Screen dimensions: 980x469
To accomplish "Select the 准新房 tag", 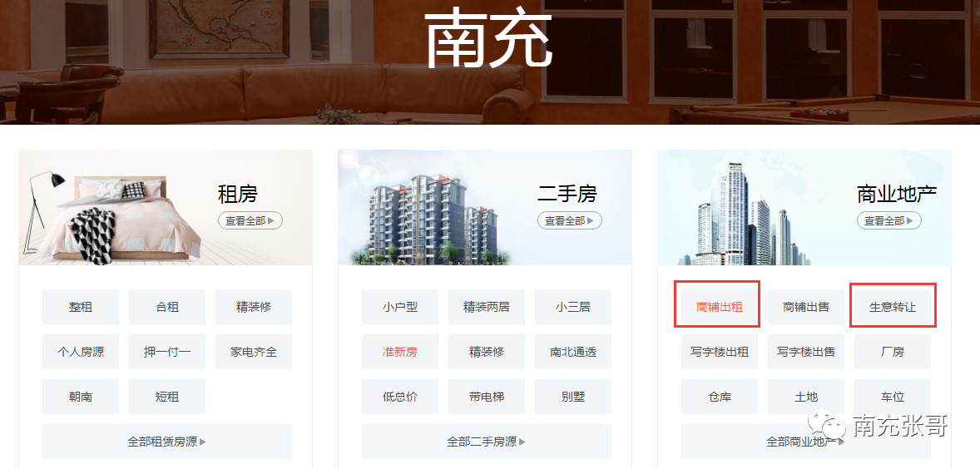I will click(400, 352).
